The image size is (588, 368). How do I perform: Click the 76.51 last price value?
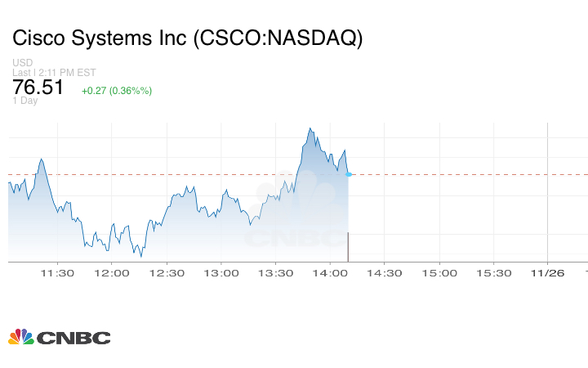click(38, 88)
